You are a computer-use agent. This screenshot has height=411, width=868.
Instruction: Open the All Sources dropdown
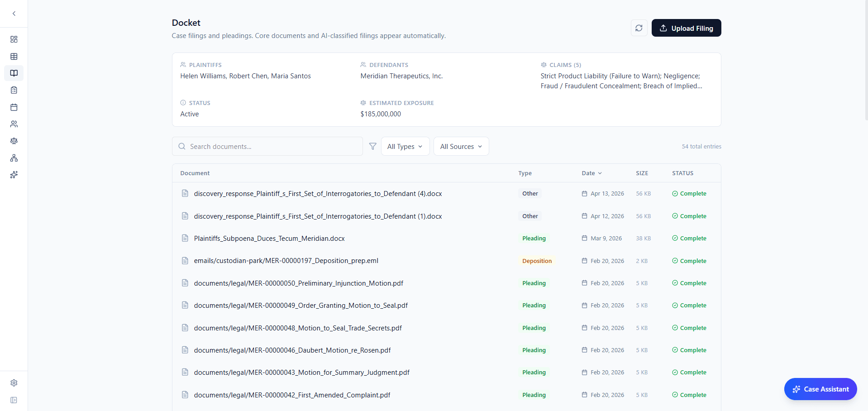[461, 146]
